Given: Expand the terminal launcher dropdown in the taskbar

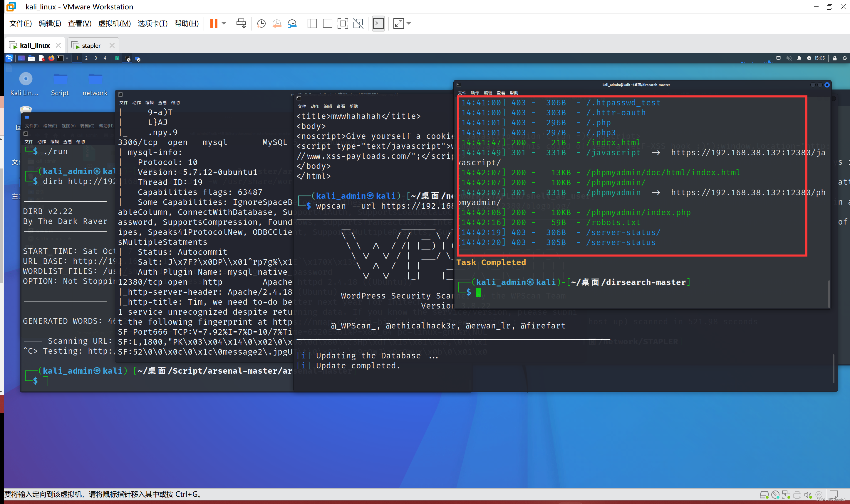Looking at the screenshot, I should [x=67, y=58].
